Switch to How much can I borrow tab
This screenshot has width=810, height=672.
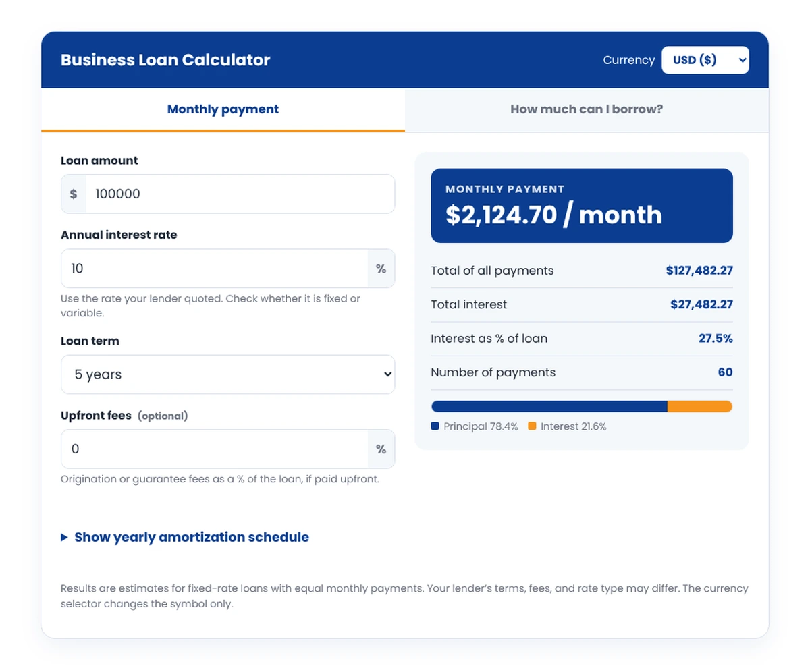(587, 109)
